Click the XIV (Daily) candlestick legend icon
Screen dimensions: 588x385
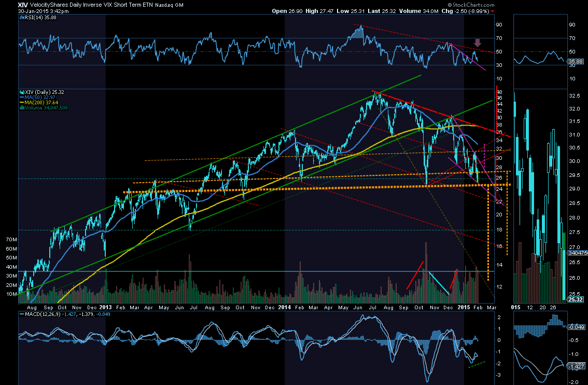(22, 92)
